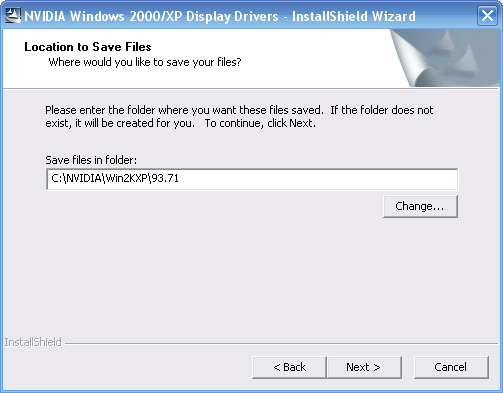Go to the Next step

coord(364,367)
